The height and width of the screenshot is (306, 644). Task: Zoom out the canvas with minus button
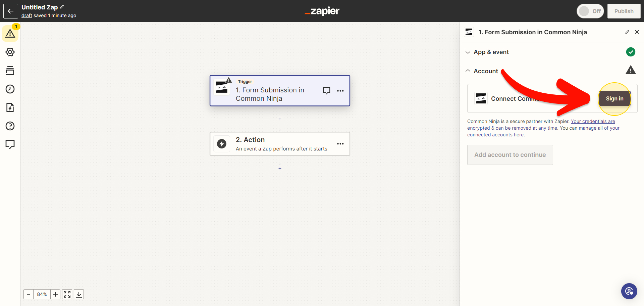(x=29, y=294)
